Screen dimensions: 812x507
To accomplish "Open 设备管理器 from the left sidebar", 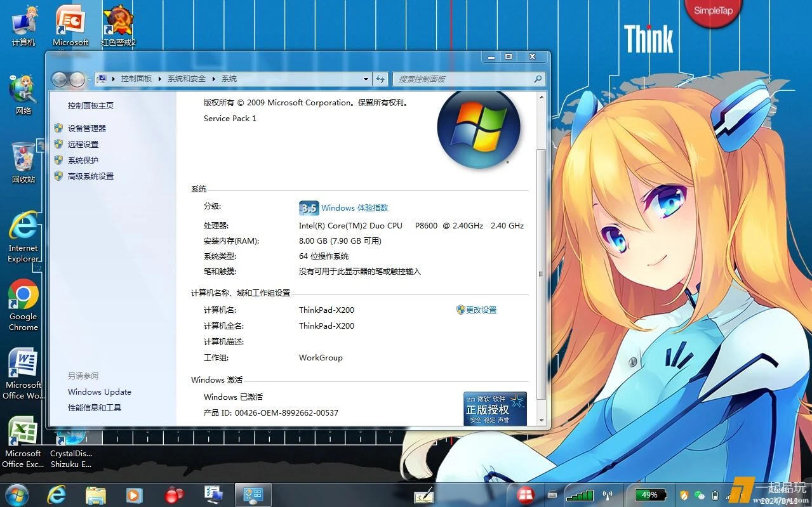I will pos(87,128).
